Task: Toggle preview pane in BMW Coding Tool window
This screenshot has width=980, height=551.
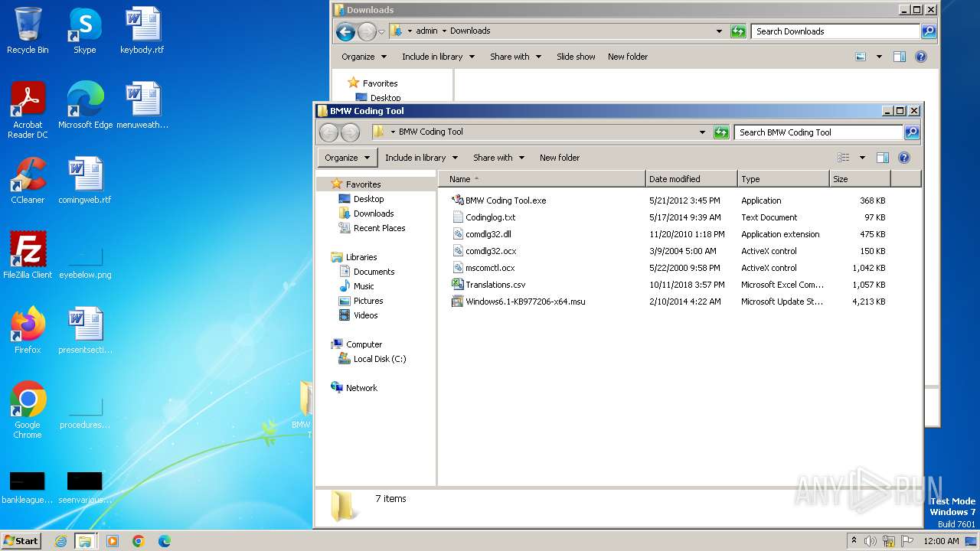Action: (883, 158)
